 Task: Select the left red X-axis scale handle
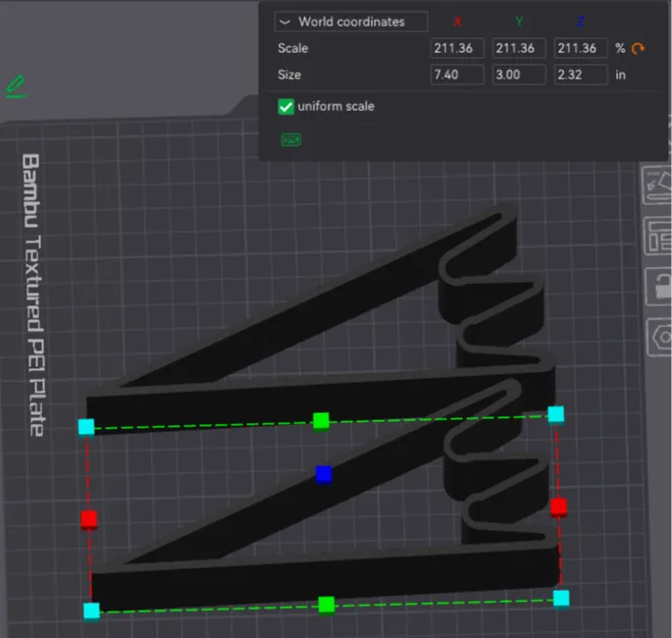click(x=88, y=519)
